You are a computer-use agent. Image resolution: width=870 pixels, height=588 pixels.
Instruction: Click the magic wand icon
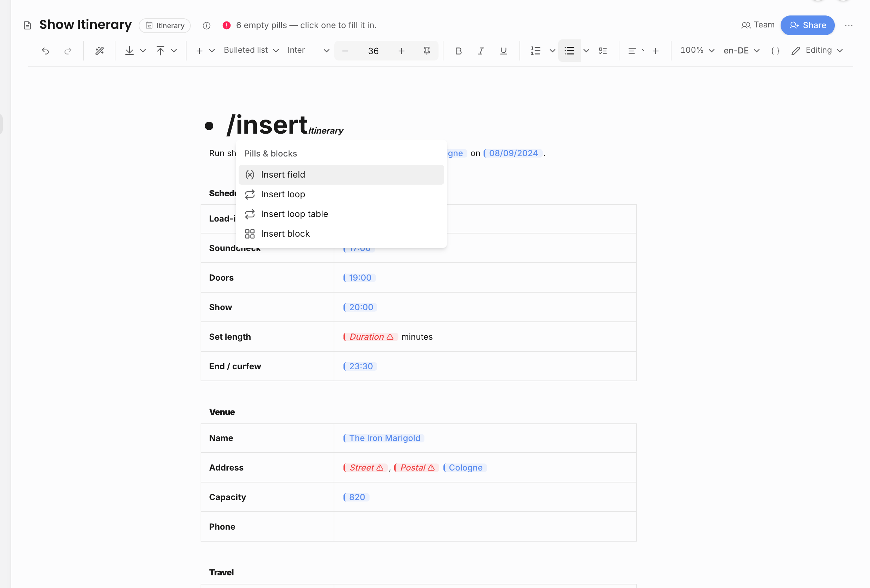click(x=99, y=51)
